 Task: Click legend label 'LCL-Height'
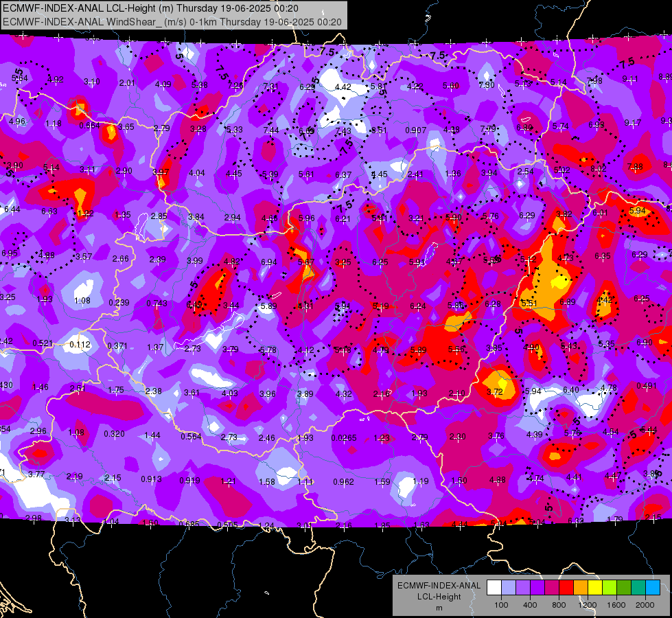pos(439,597)
